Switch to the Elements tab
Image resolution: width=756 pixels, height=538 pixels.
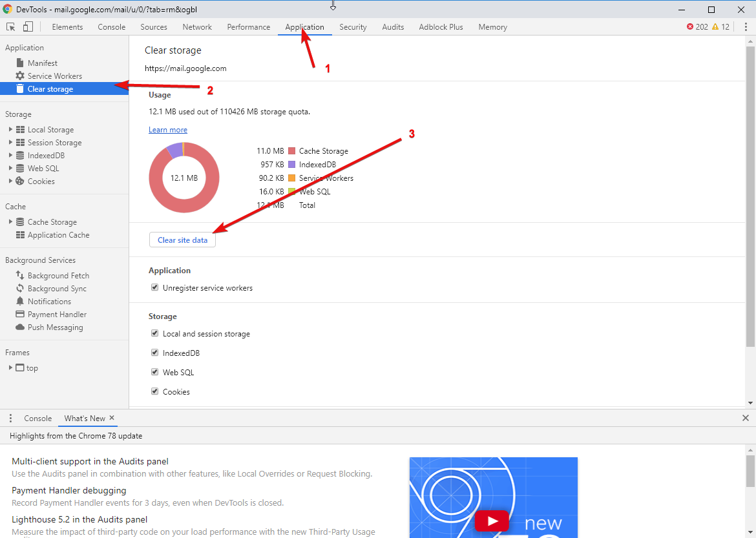(x=67, y=27)
